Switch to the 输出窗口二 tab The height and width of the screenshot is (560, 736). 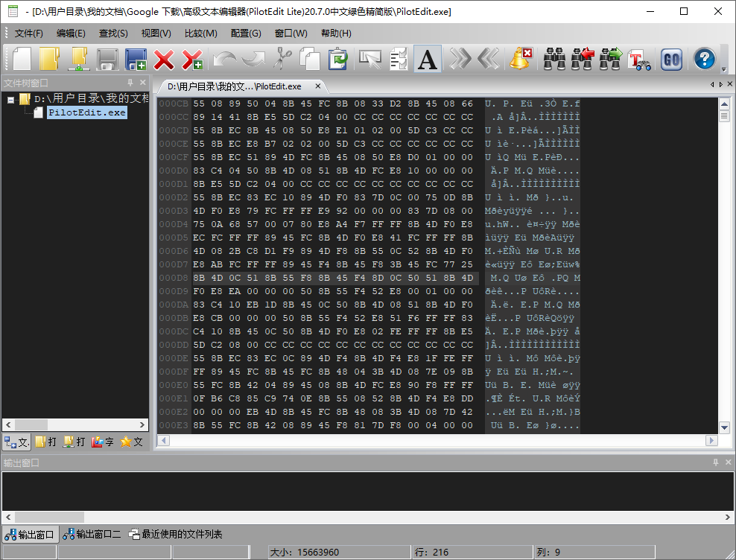coord(92,534)
